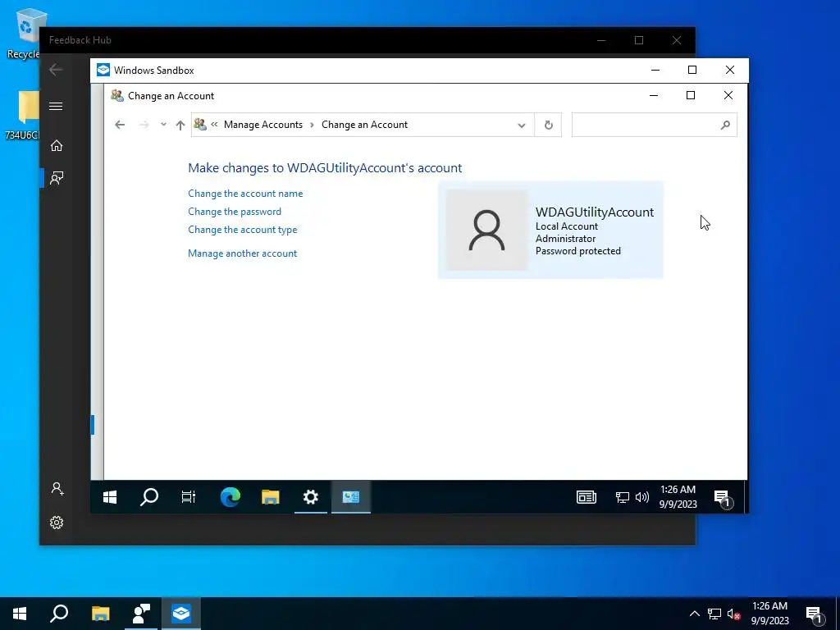Viewport: 840px width, 630px height.
Task: Open Change the password
Action: [234, 212]
